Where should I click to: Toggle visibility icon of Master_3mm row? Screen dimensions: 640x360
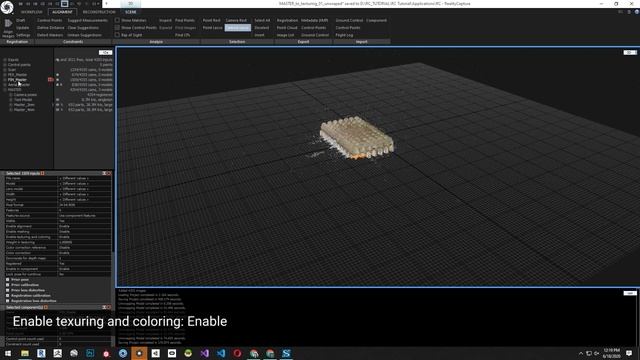pyautogui.click(x=57, y=105)
